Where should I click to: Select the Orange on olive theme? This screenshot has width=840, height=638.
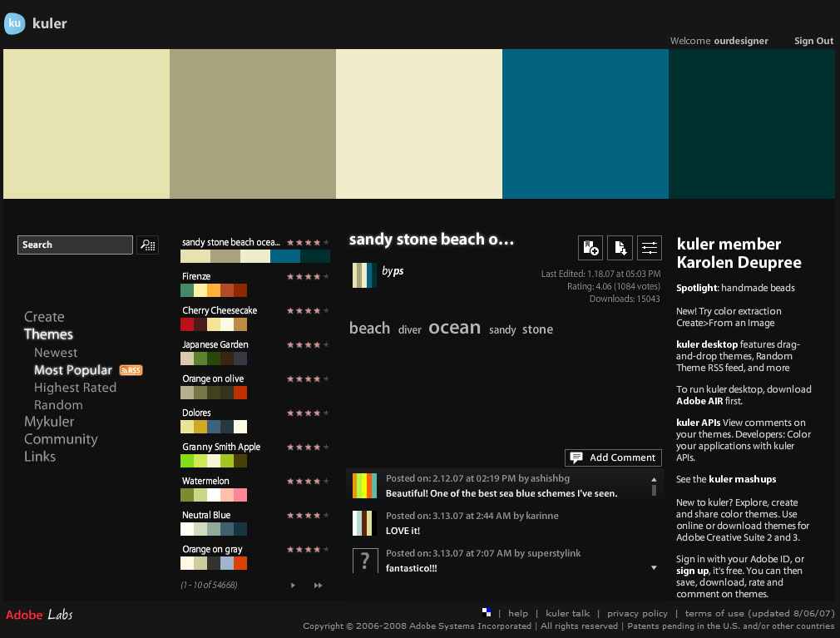pyautogui.click(x=214, y=393)
